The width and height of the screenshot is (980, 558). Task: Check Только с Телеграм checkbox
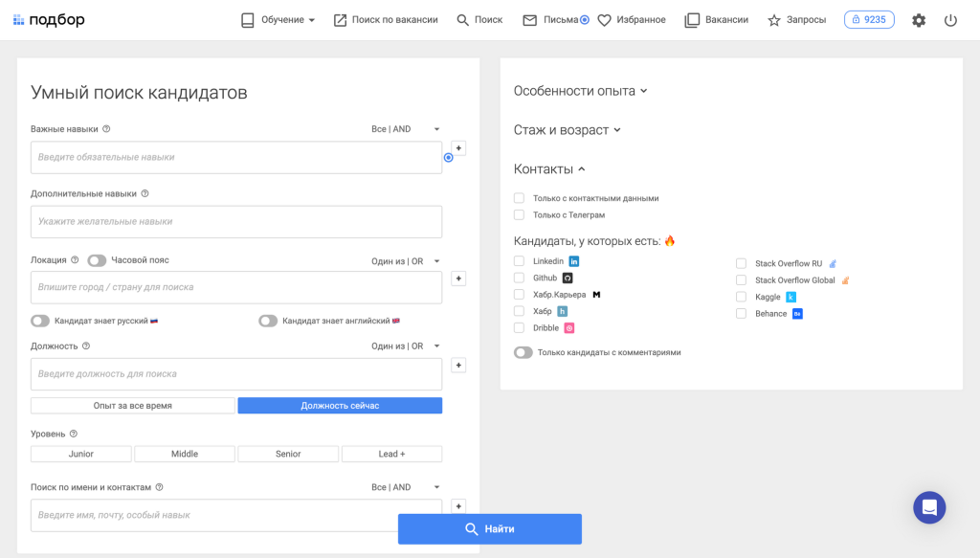pos(519,215)
